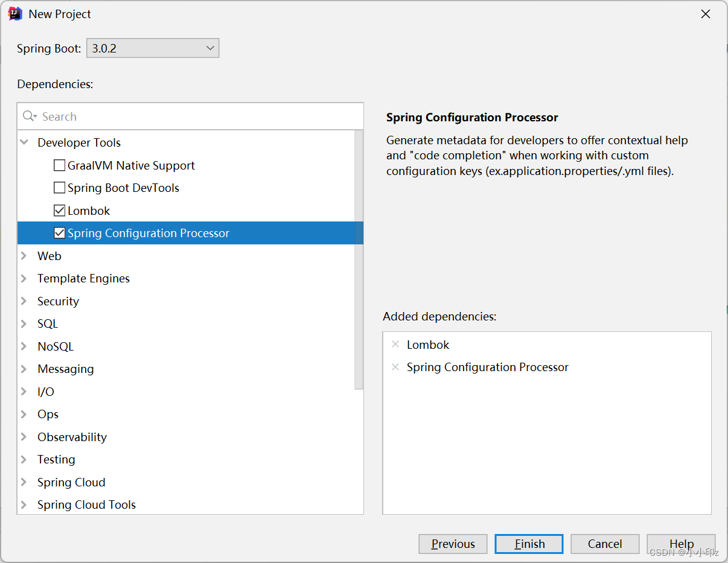Viewport: 728px width, 563px height.
Task: Uncheck Spring Configuration Processor checkbox
Action: click(x=59, y=233)
